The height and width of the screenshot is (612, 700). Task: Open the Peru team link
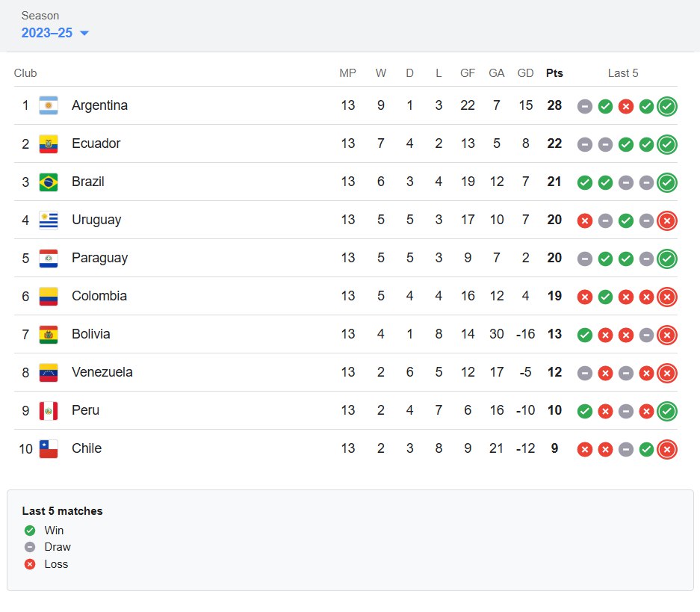[x=85, y=410]
